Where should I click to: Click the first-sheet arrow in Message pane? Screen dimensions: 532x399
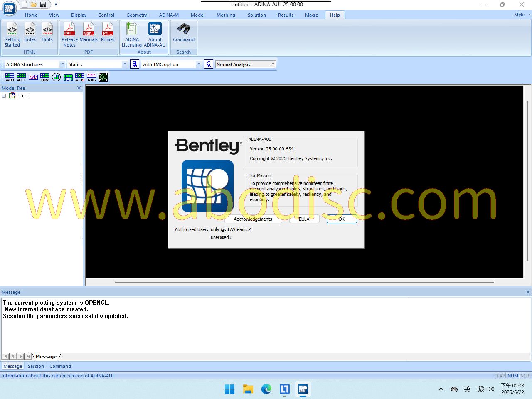[5, 356]
